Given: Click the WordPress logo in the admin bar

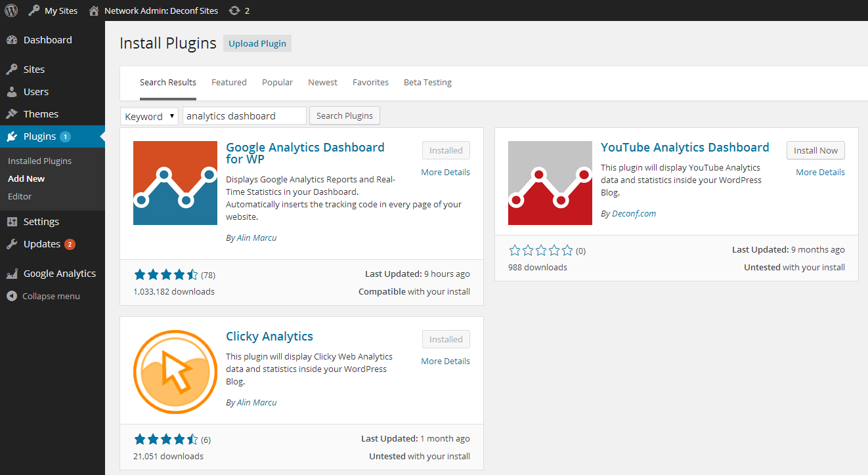Looking at the screenshot, I should 11,10.
